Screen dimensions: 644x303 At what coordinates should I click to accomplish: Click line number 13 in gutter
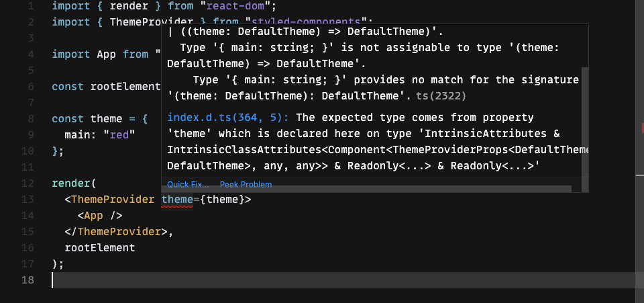tap(27, 200)
